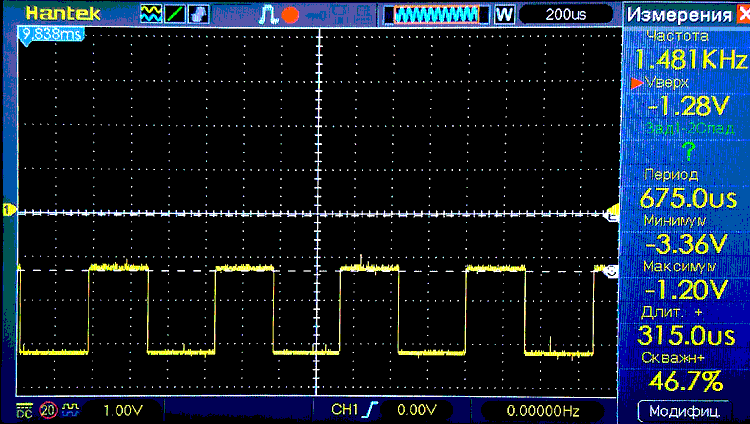Click the waveform memory overview bar
This screenshot has width=750, height=424.
tap(437, 15)
